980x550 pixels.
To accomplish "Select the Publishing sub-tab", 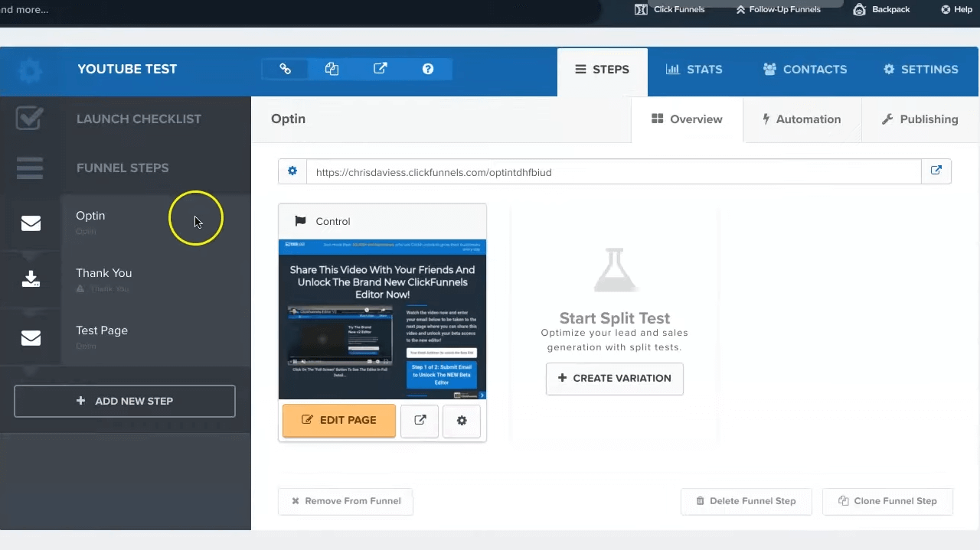I will click(920, 119).
